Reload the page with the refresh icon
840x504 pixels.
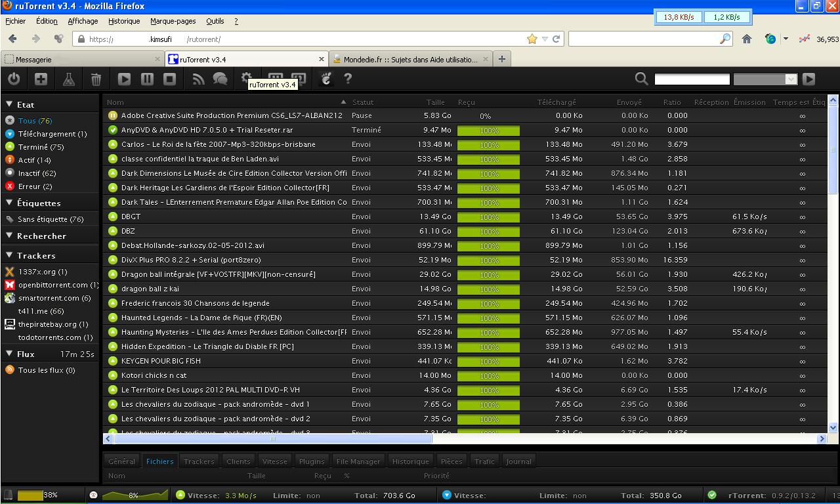[556, 39]
